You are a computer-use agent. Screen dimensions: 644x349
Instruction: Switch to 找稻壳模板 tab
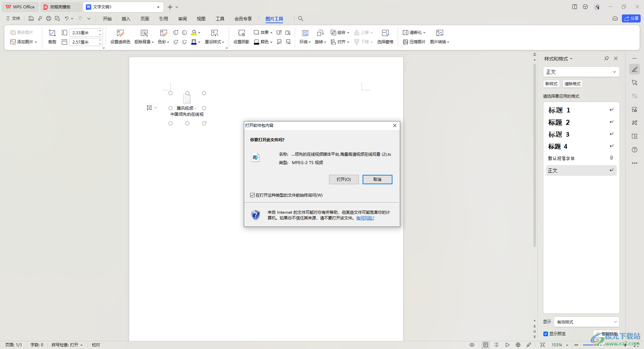pyautogui.click(x=60, y=7)
